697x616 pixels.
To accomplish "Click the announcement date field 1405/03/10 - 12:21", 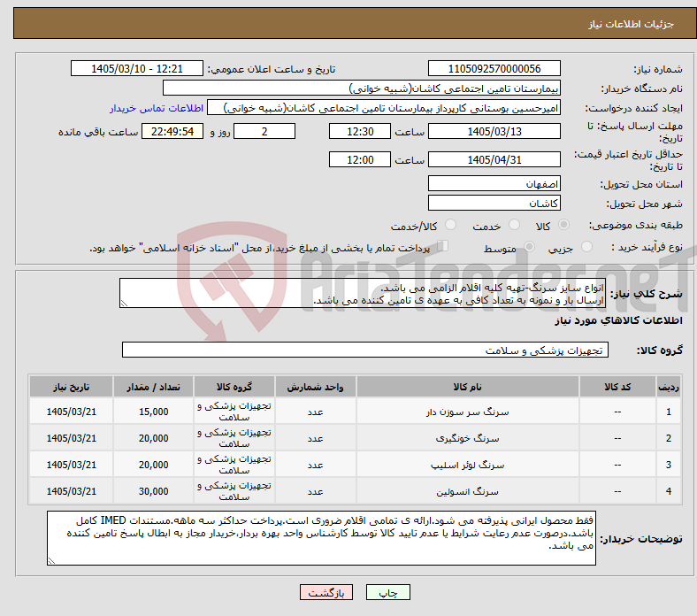I will [x=137, y=68].
